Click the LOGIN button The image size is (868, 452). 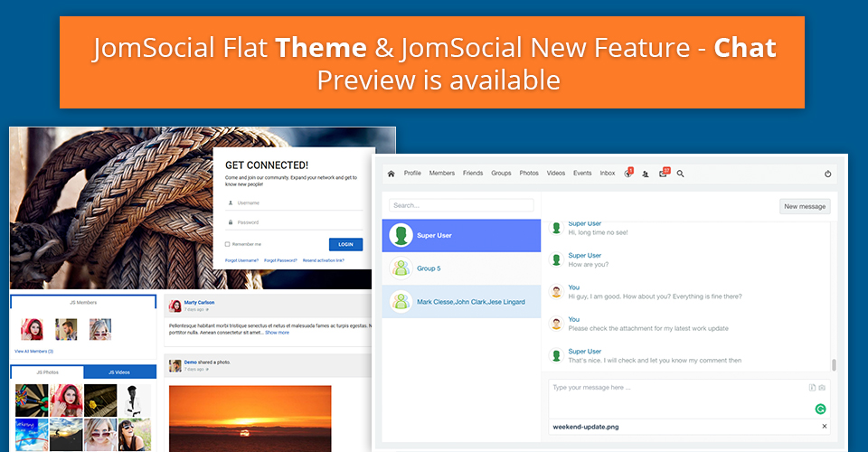pos(346,244)
